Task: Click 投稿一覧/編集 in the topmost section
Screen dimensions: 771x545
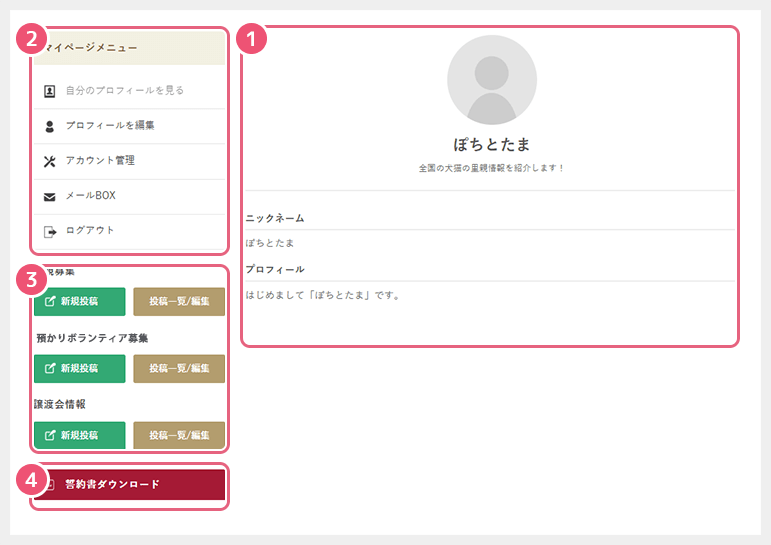Action: [x=179, y=302]
